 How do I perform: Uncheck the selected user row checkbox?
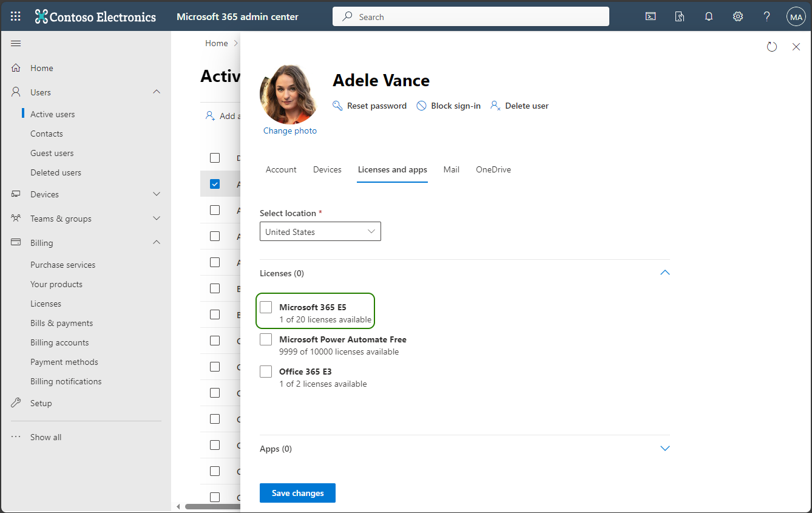click(215, 184)
